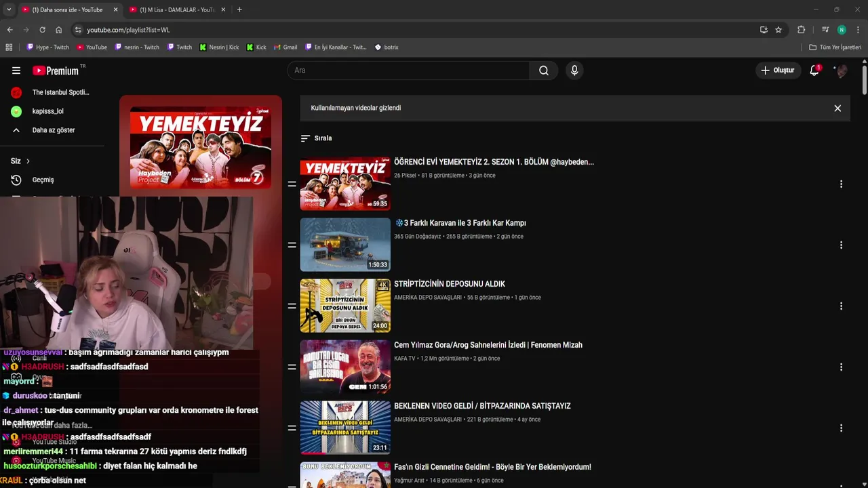Visit the KAFA TV channel
This screenshot has width=868, height=488.
[x=405, y=359]
